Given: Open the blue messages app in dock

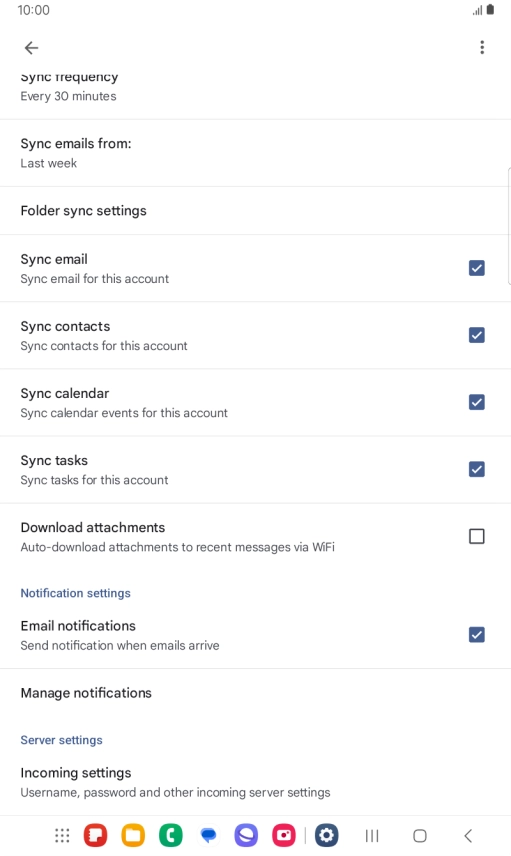Looking at the screenshot, I should pos(209,835).
